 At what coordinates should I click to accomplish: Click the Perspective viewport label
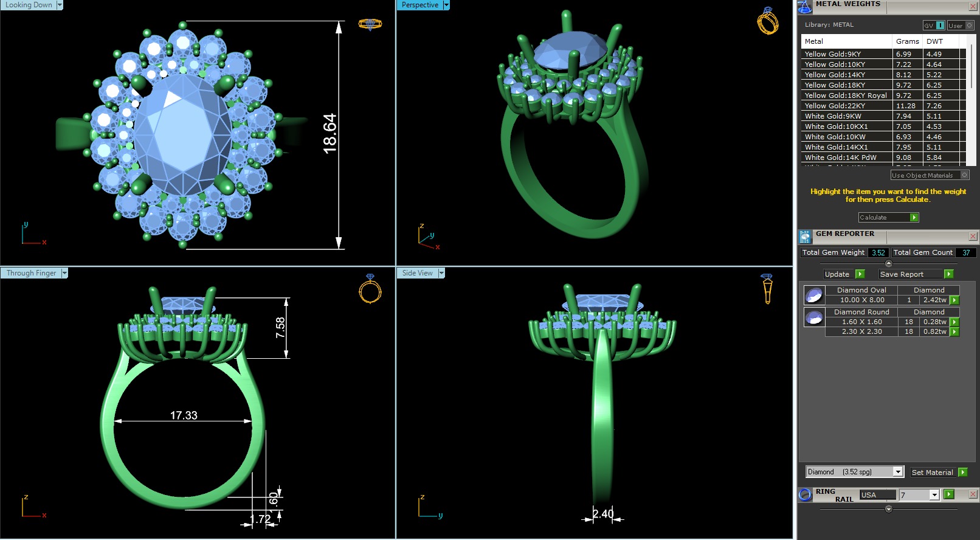419,5
